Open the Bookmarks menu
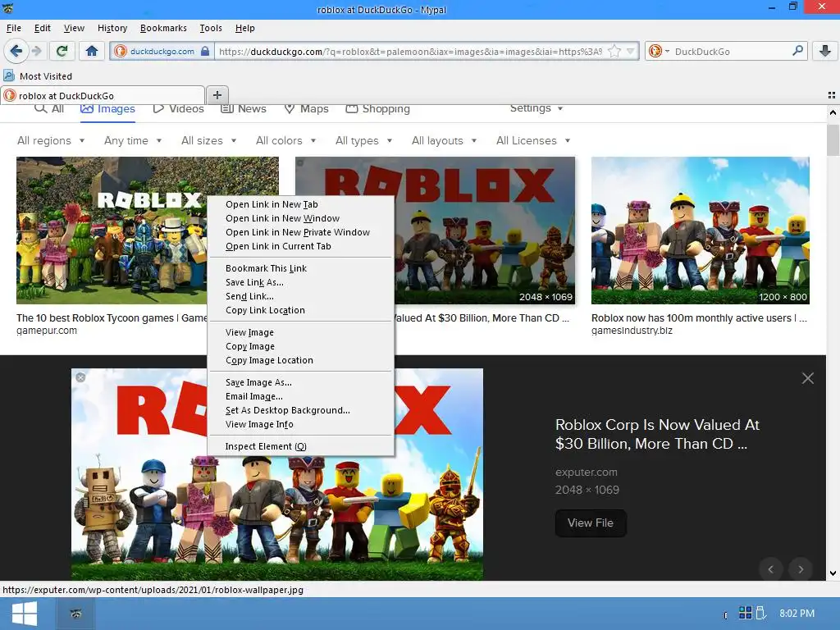Image resolution: width=840 pixels, height=630 pixels. pyautogui.click(x=163, y=28)
